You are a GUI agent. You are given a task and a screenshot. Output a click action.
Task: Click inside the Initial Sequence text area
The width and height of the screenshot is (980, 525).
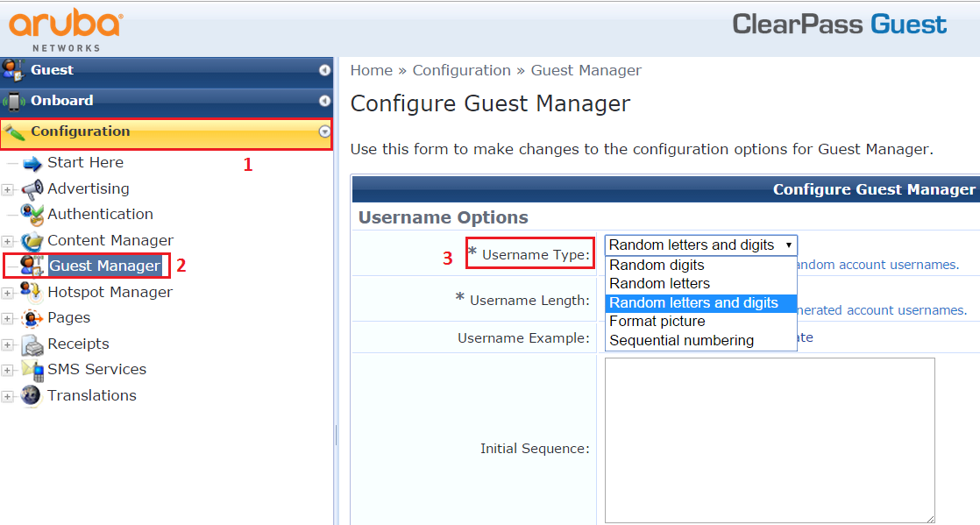tap(770, 441)
